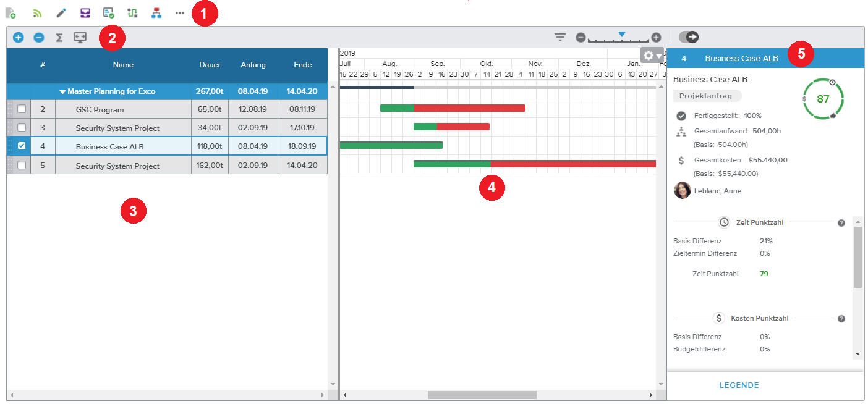Click the blue minus remove row icon
This screenshot has width=868, height=404.
(x=39, y=38)
